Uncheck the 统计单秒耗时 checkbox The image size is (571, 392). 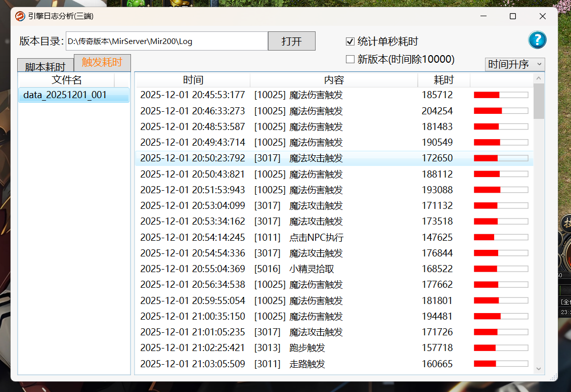pos(350,41)
